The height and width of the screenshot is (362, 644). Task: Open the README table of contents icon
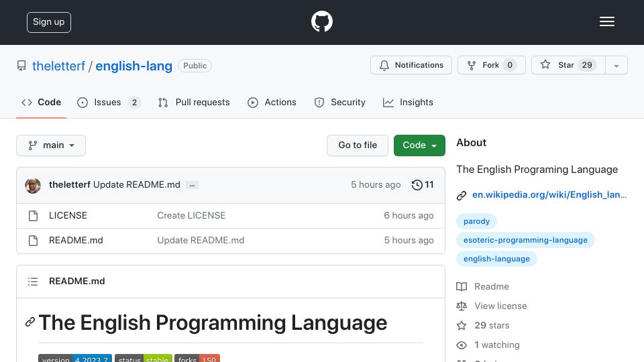click(x=33, y=282)
